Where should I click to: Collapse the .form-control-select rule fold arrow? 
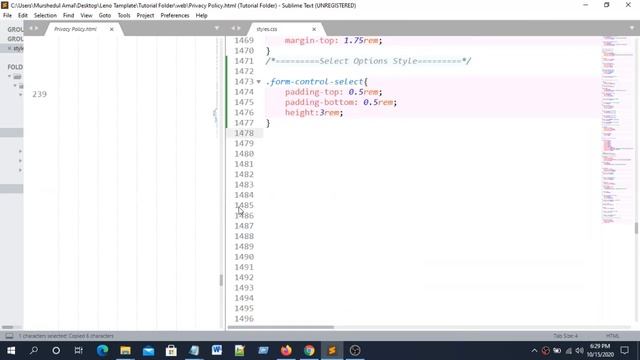[258, 82]
